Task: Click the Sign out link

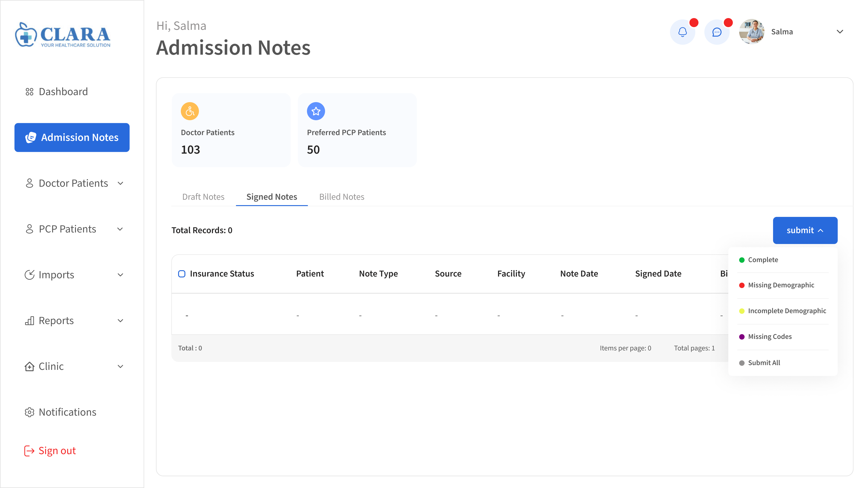Action: (50, 451)
